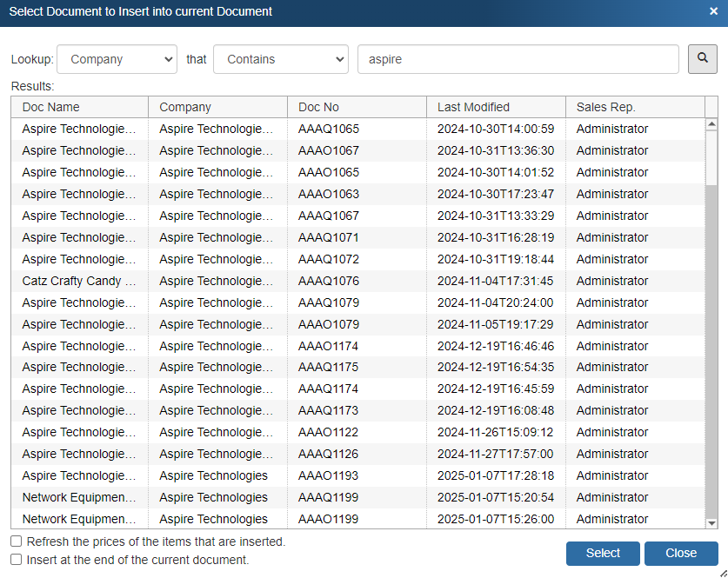The image size is (728, 578).
Task: Check insert at end of document
Action: pyautogui.click(x=17, y=560)
